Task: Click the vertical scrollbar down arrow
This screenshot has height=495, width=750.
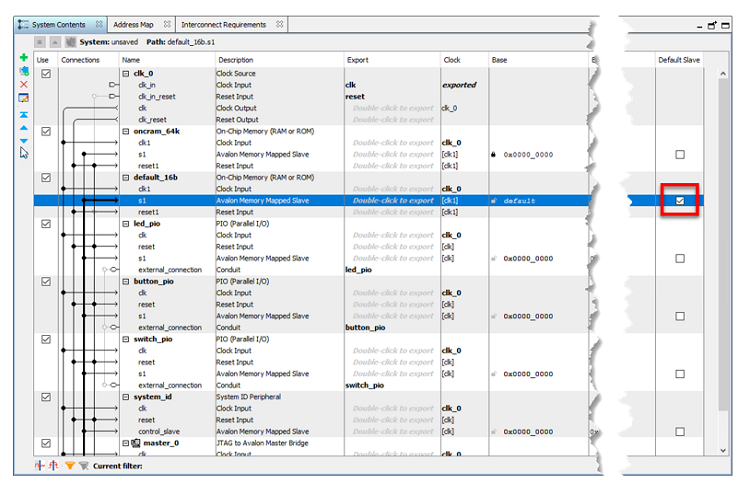Action: coord(723,450)
